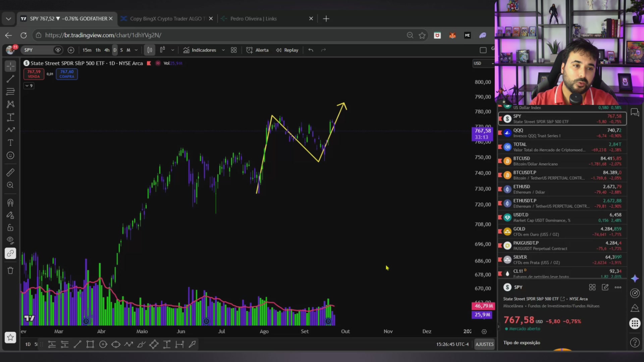Open the projection and measurement tools
This screenshot has width=644, height=362.
coord(10,117)
